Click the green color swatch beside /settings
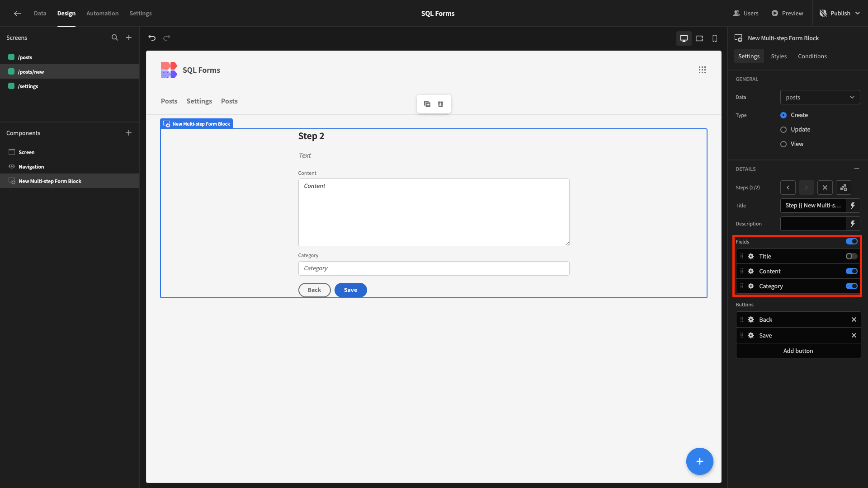 tap(10, 86)
